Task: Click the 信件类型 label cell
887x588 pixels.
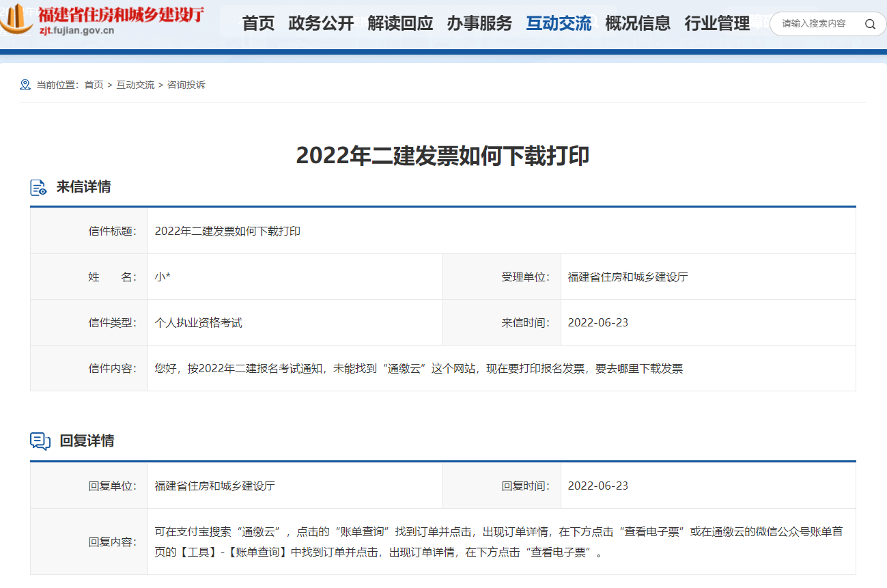Action: (89, 322)
